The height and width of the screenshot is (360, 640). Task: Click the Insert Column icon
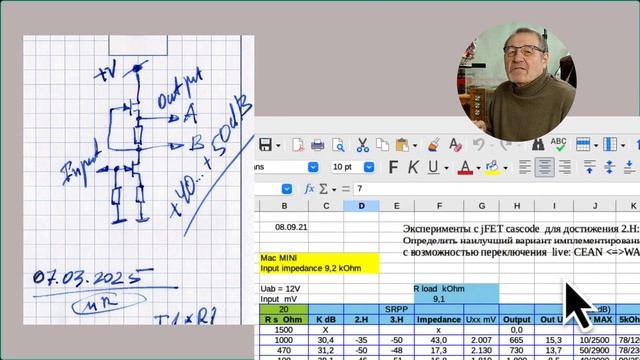coord(610,144)
